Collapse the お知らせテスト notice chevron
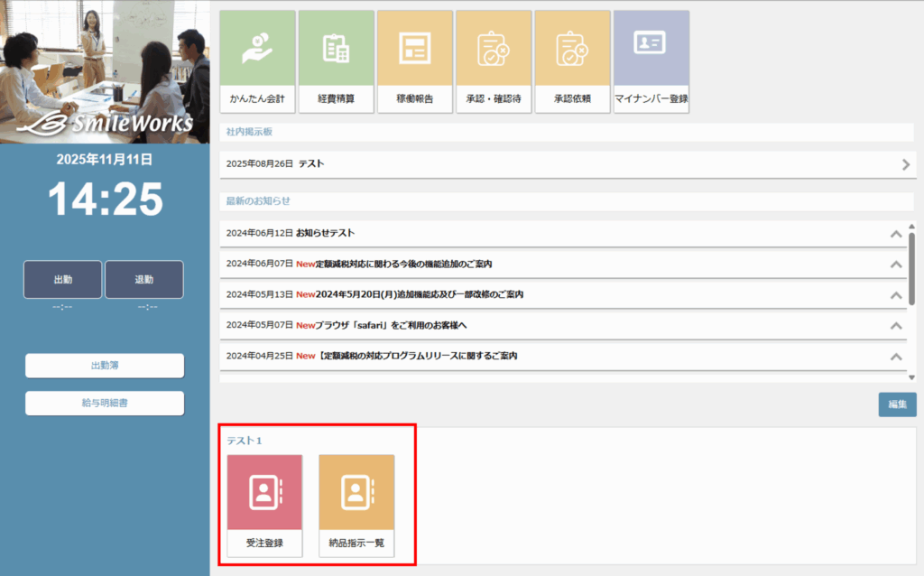924x576 pixels. tap(896, 234)
